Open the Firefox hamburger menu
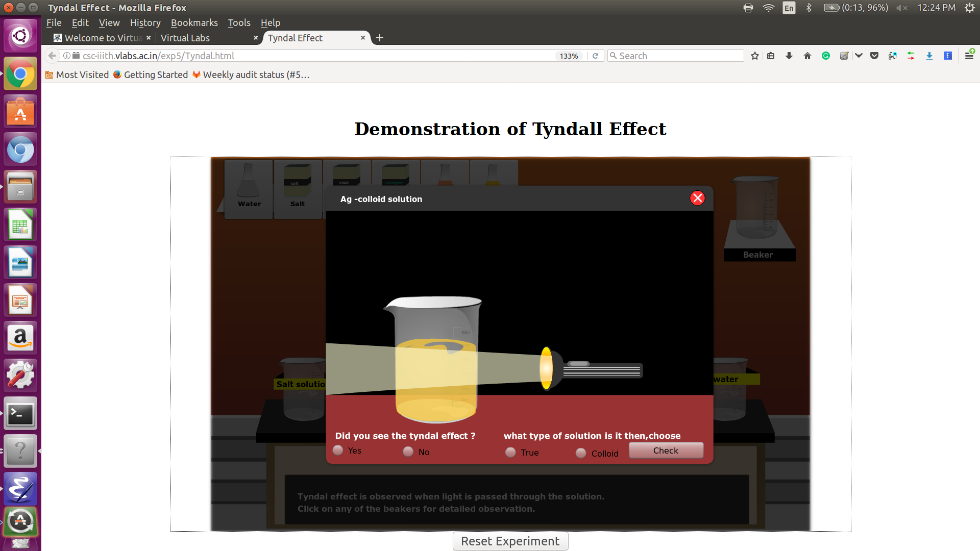Image resolution: width=980 pixels, height=551 pixels. pos(969,56)
